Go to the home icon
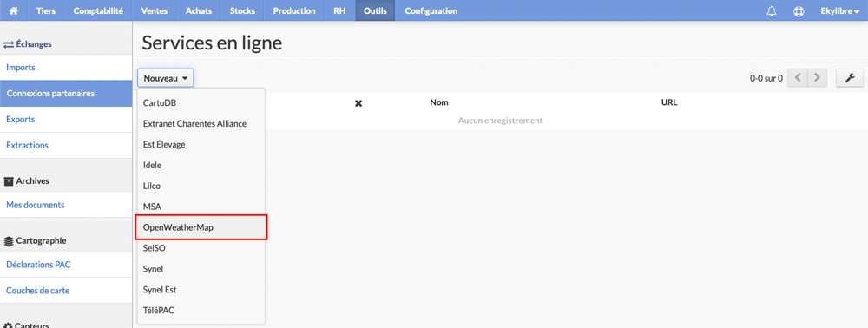This screenshot has width=868, height=328. (14, 10)
